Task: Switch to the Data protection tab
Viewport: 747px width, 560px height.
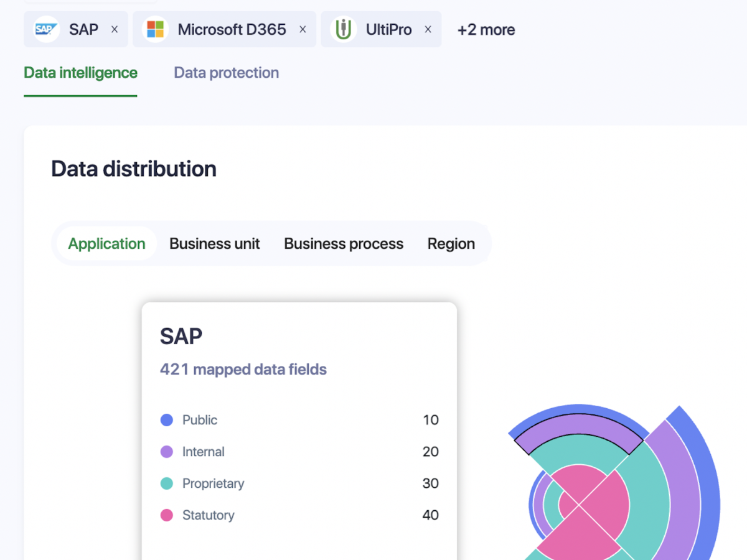Action: [226, 73]
